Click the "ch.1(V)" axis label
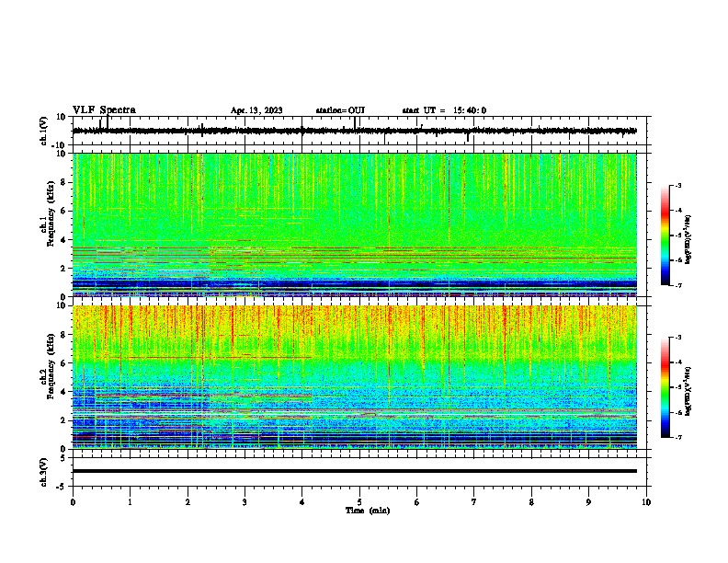This screenshot has width=728, height=563. 44,131
